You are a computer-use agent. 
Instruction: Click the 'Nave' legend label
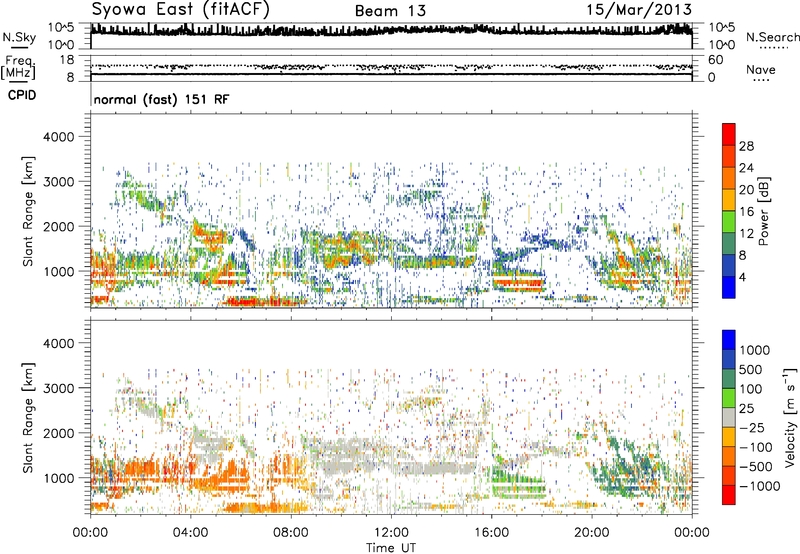pos(761,70)
